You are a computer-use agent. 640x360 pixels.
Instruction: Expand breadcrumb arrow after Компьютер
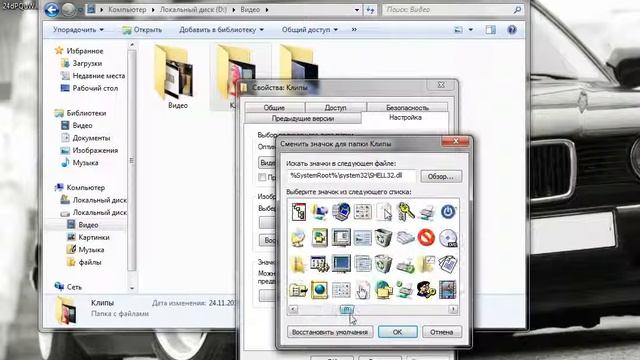click(x=153, y=9)
